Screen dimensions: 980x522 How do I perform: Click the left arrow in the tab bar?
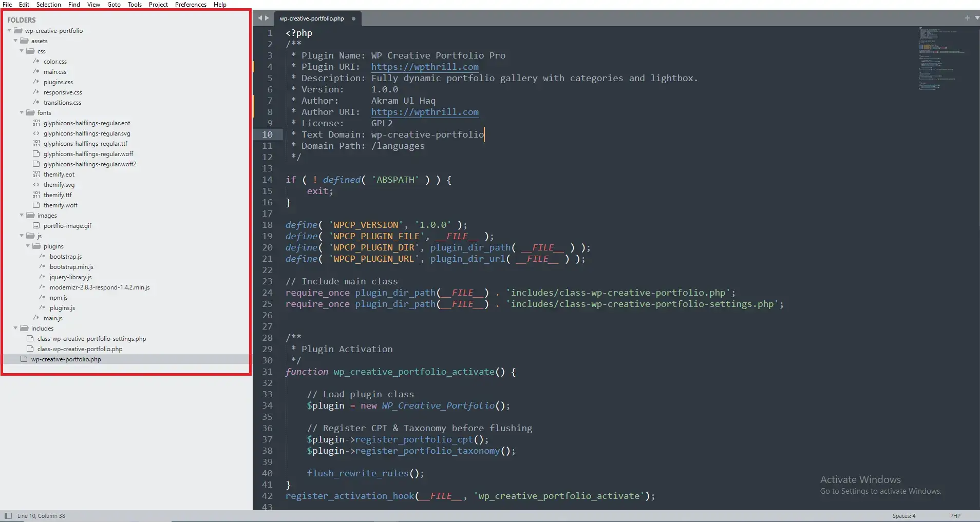(261, 18)
